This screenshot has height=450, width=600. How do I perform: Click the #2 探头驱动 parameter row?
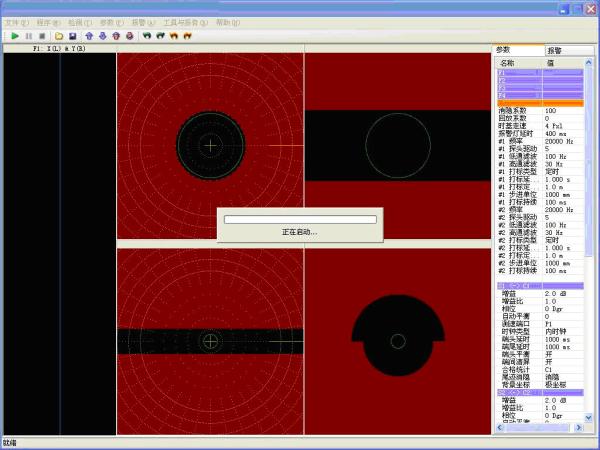[x=540, y=217]
